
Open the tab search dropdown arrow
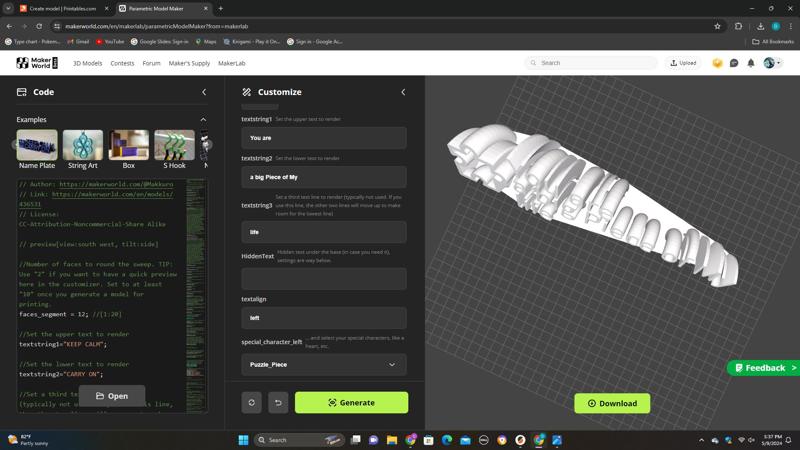pos(8,9)
